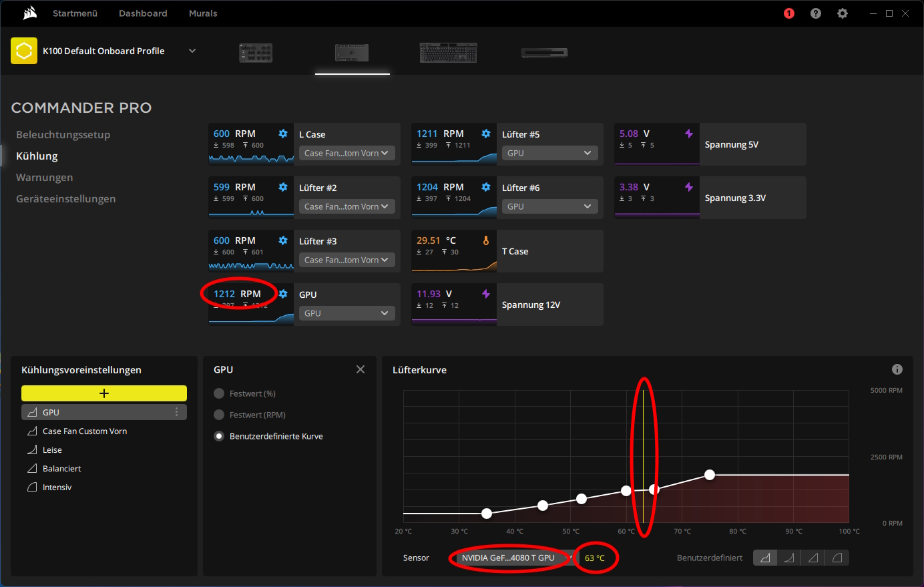Open settings gear for Lüfter #2
The image size is (924, 587).
[283, 187]
